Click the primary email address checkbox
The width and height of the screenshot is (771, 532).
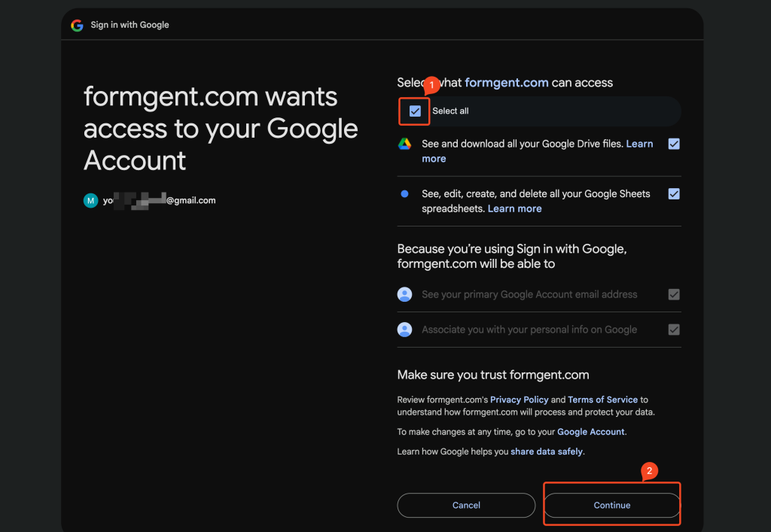tap(674, 294)
